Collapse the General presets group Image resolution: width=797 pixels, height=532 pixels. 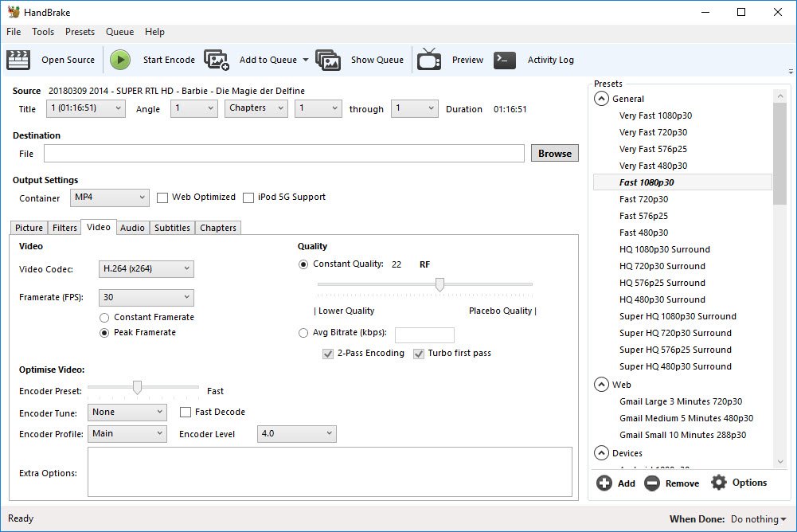click(x=600, y=99)
